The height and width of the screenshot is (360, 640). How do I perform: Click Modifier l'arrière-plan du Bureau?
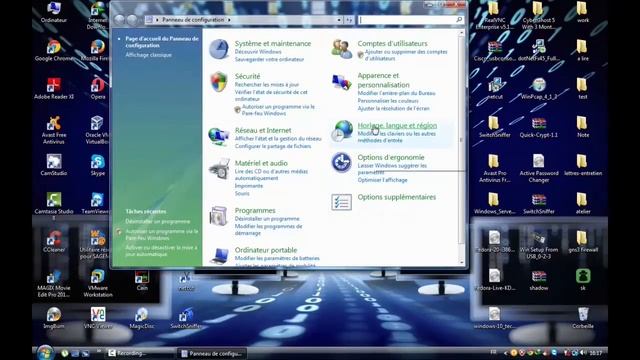(396, 93)
